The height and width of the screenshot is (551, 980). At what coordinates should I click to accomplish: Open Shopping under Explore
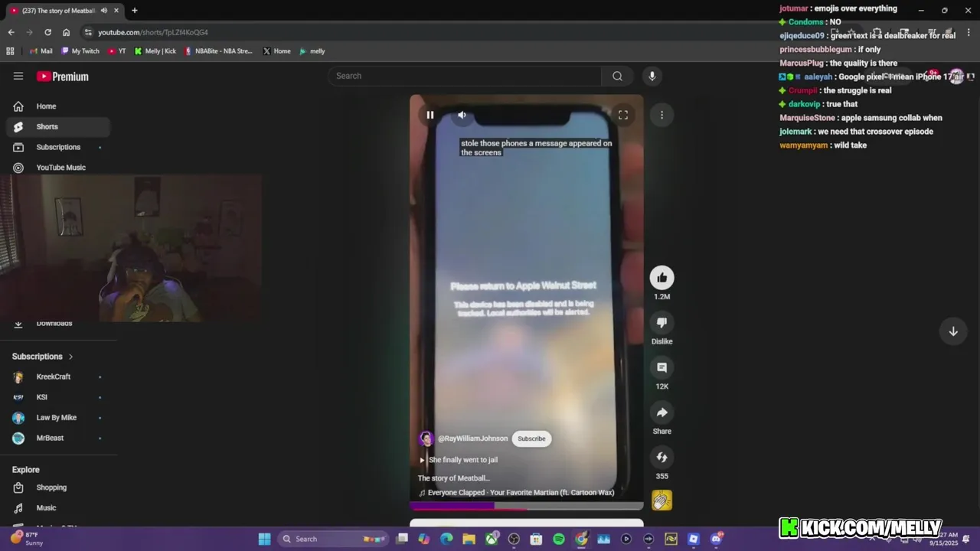tap(58, 487)
